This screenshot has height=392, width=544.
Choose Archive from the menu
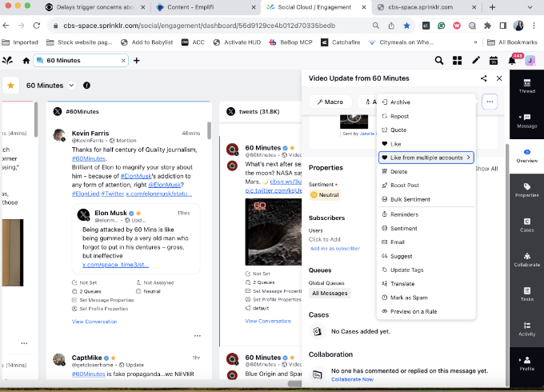426,102
